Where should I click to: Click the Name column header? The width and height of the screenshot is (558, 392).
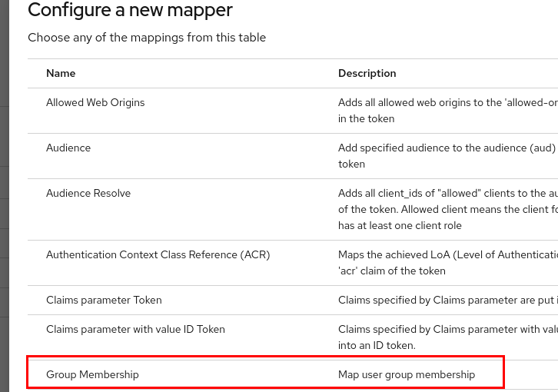[x=61, y=73]
